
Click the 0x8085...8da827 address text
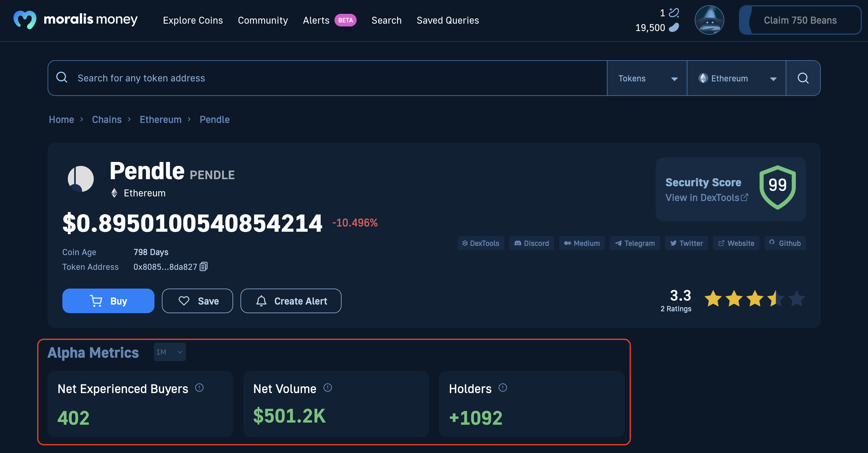click(x=165, y=267)
